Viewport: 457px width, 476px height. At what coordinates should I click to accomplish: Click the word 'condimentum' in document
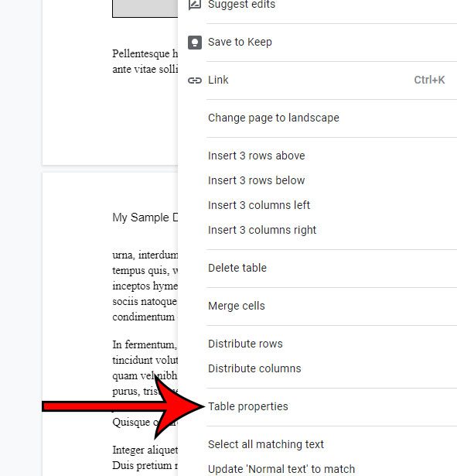click(143, 317)
